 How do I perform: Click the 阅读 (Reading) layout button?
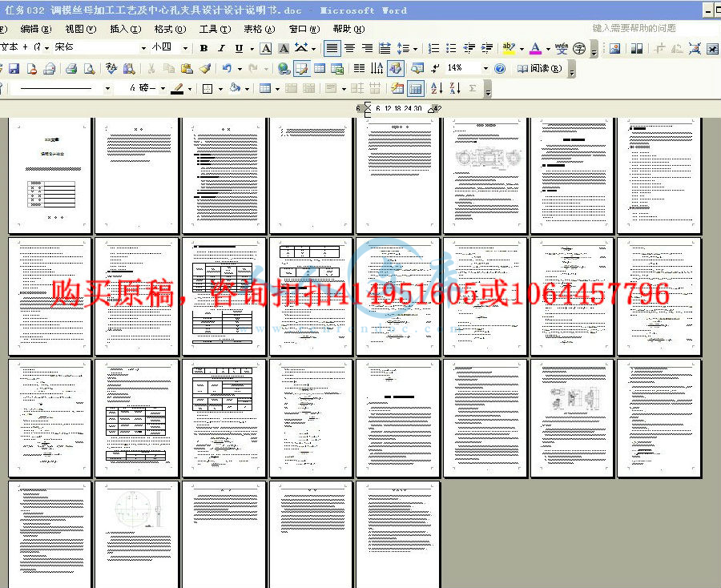pyautogui.click(x=539, y=69)
